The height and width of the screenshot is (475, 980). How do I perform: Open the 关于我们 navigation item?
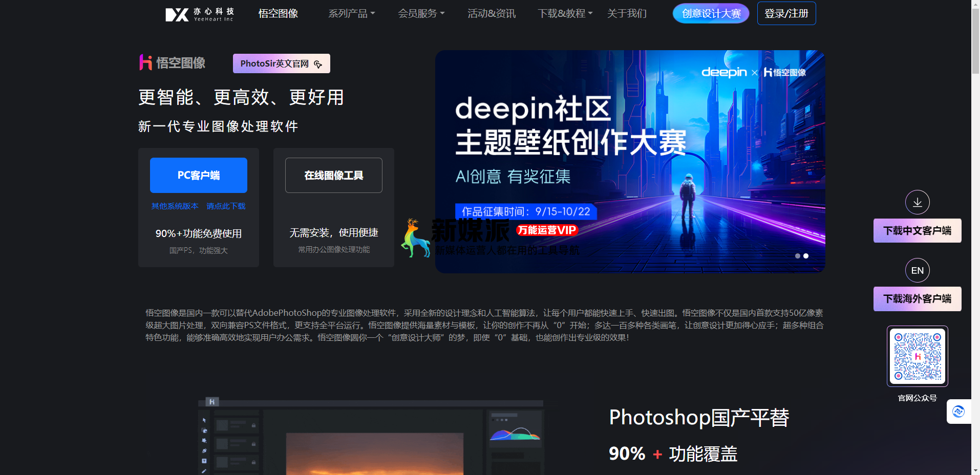pos(627,14)
